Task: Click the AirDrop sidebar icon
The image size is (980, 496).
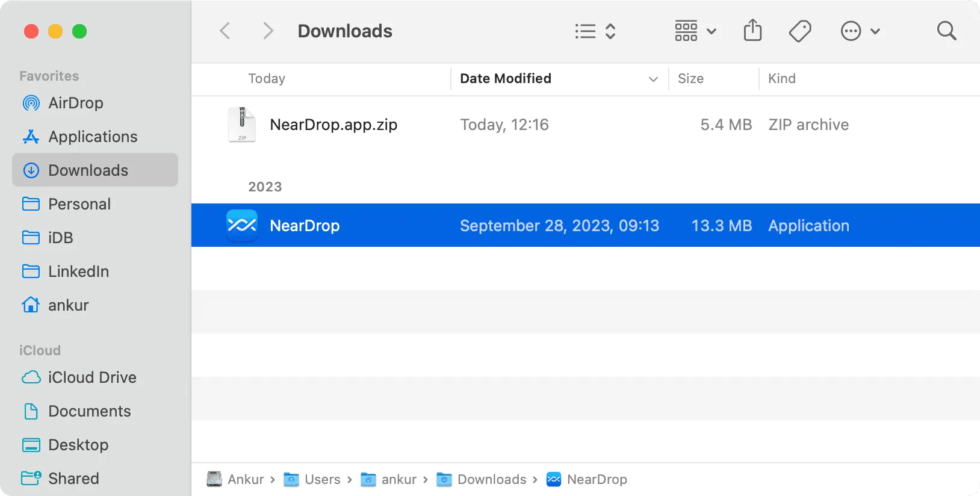Action: pos(31,103)
